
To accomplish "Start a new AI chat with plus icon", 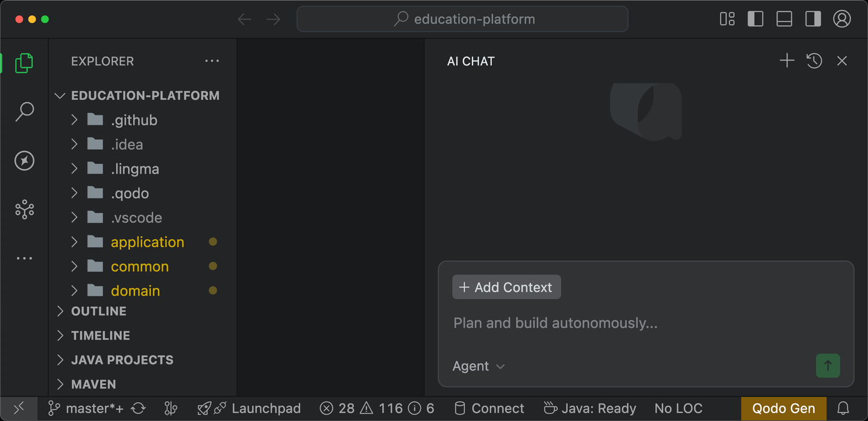I will 787,61.
